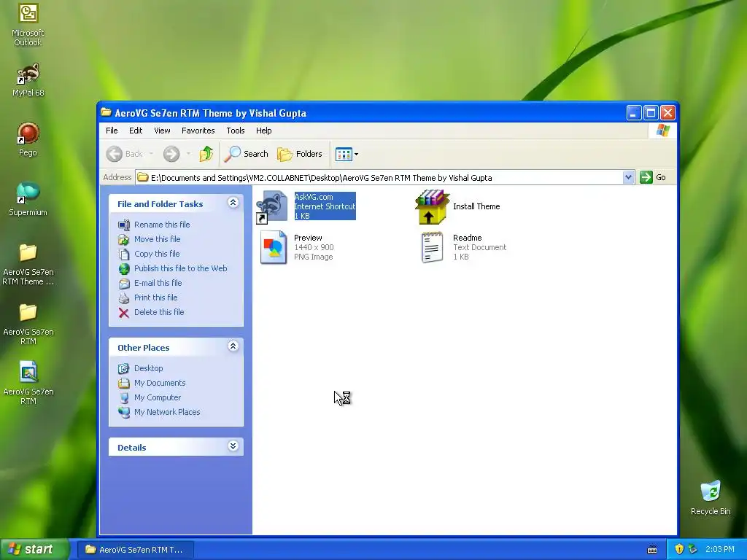
Task: Expand the Address bar dropdown
Action: pos(628,178)
